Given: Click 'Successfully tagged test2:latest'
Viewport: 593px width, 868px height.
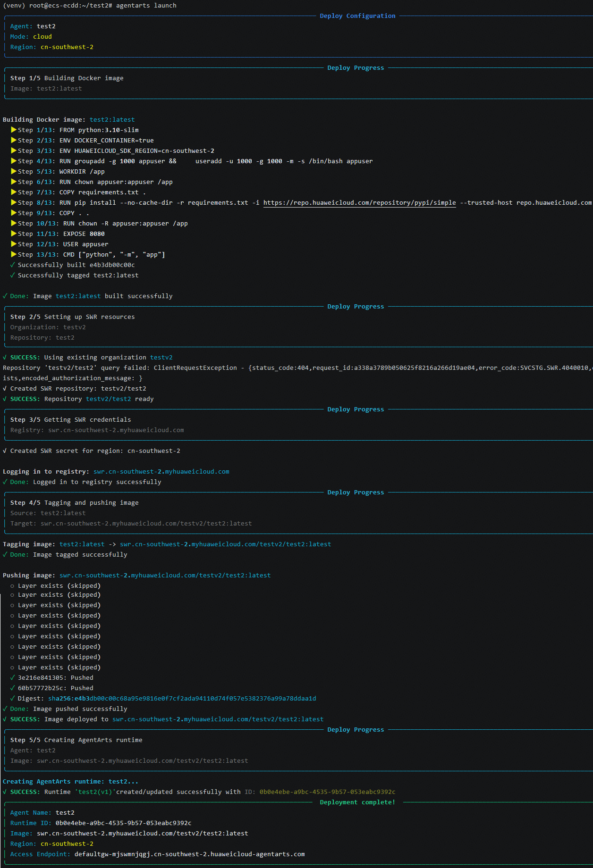Looking at the screenshot, I should (78, 275).
